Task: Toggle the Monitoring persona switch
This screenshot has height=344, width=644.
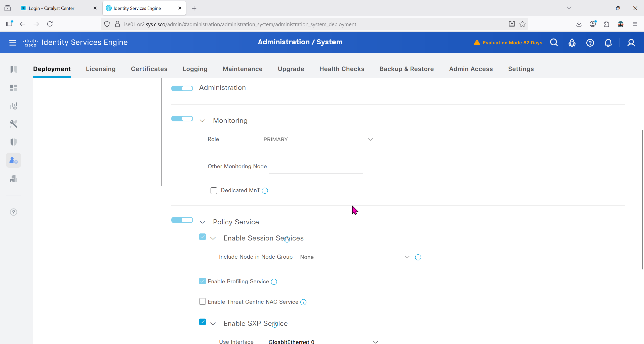Action: [x=182, y=119]
